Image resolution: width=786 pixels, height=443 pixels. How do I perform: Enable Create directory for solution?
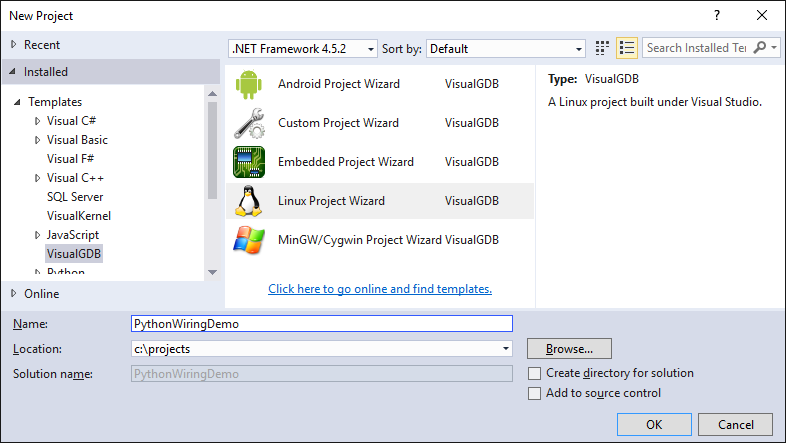(x=536, y=373)
